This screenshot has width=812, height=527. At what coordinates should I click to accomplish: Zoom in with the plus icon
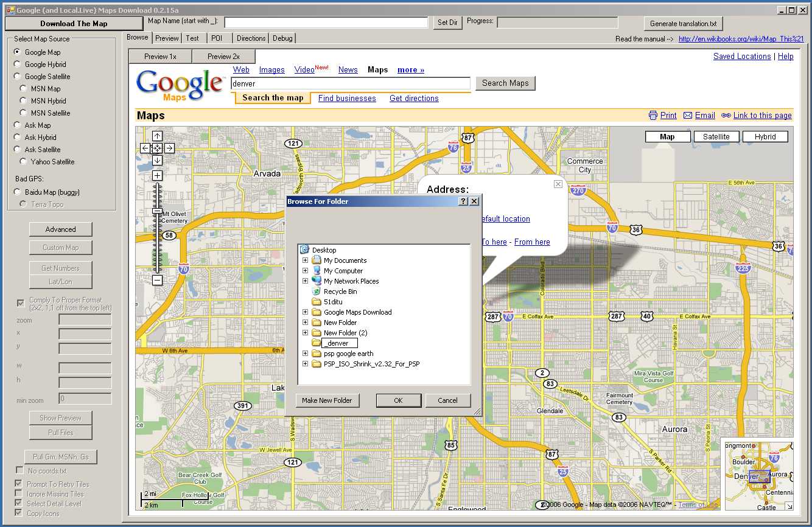coord(157,176)
